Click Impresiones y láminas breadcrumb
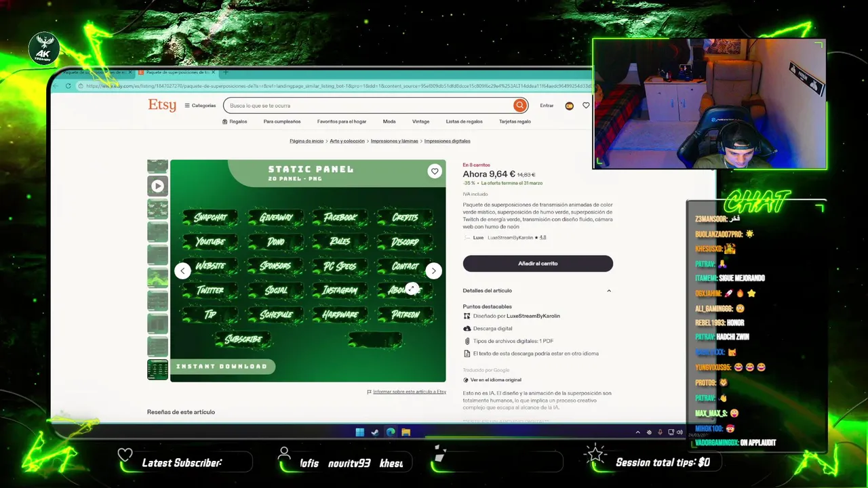The image size is (868, 488). pos(395,141)
